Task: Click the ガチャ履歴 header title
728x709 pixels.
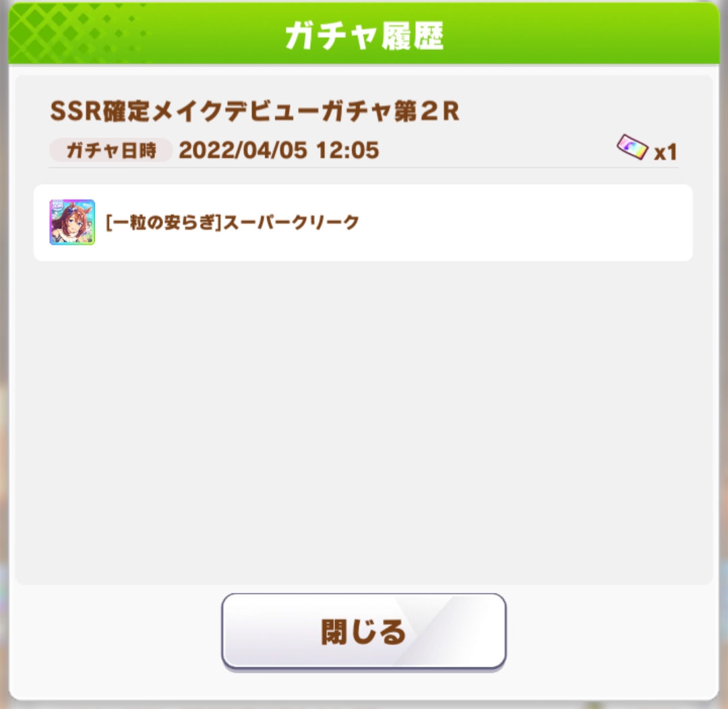Action: pos(364,36)
